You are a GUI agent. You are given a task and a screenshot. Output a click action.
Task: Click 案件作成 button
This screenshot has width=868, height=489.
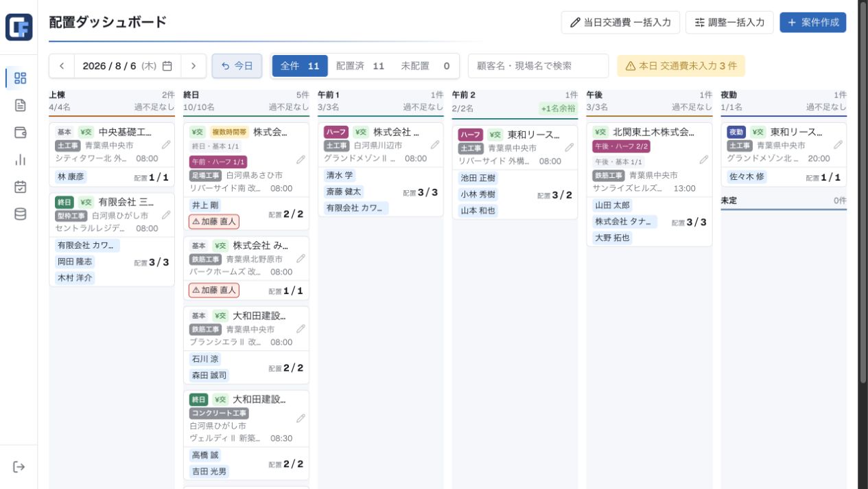pyautogui.click(x=813, y=23)
